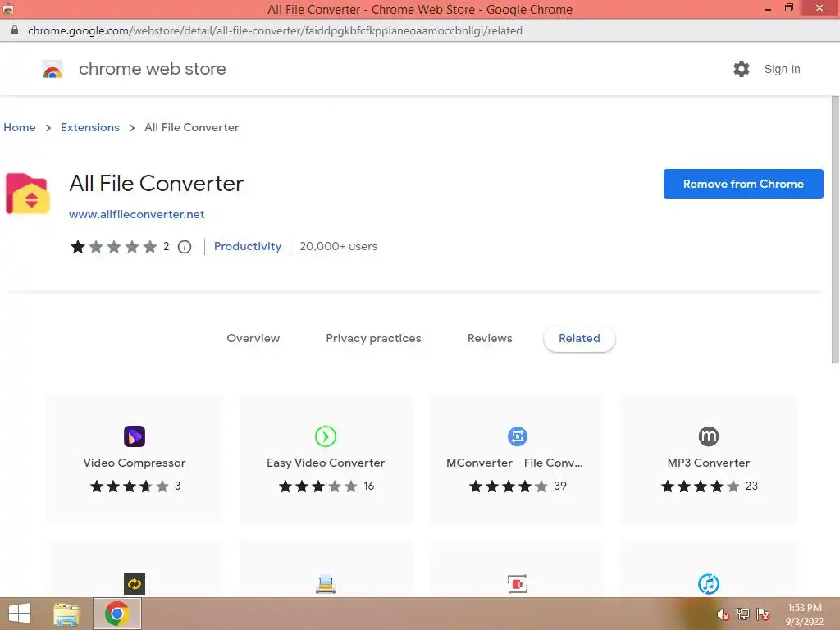The height and width of the screenshot is (630, 840).
Task: Open the settings gear icon
Action: (x=742, y=69)
